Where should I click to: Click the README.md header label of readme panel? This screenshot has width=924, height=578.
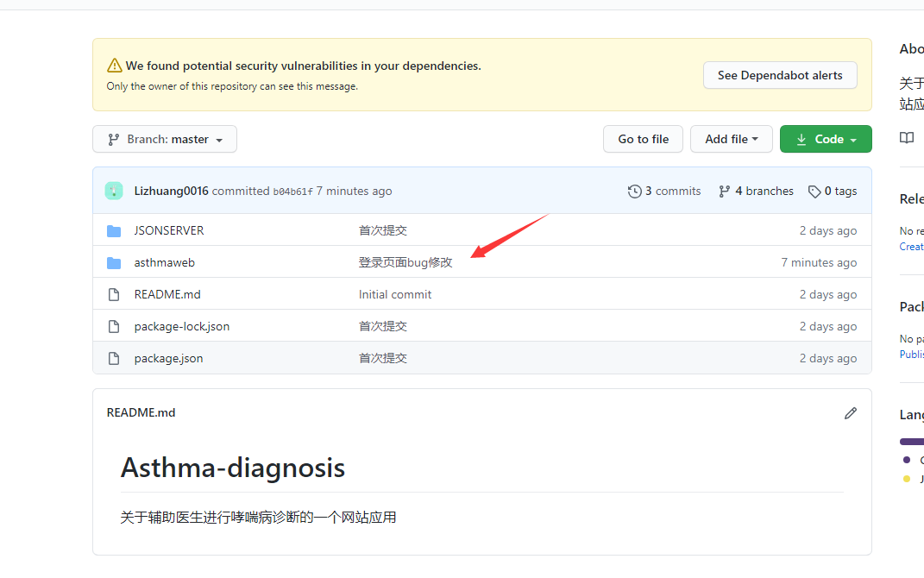[x=141, y=413]
